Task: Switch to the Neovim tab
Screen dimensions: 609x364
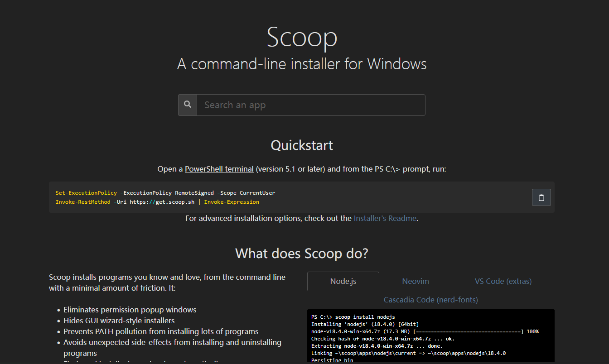Action: tap(416, 281)
